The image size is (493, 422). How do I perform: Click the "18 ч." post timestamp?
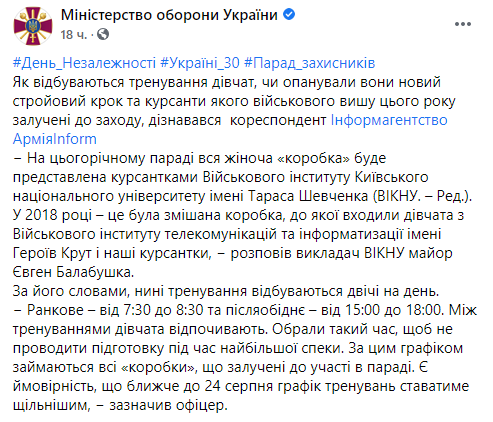(x=74, y=34)
